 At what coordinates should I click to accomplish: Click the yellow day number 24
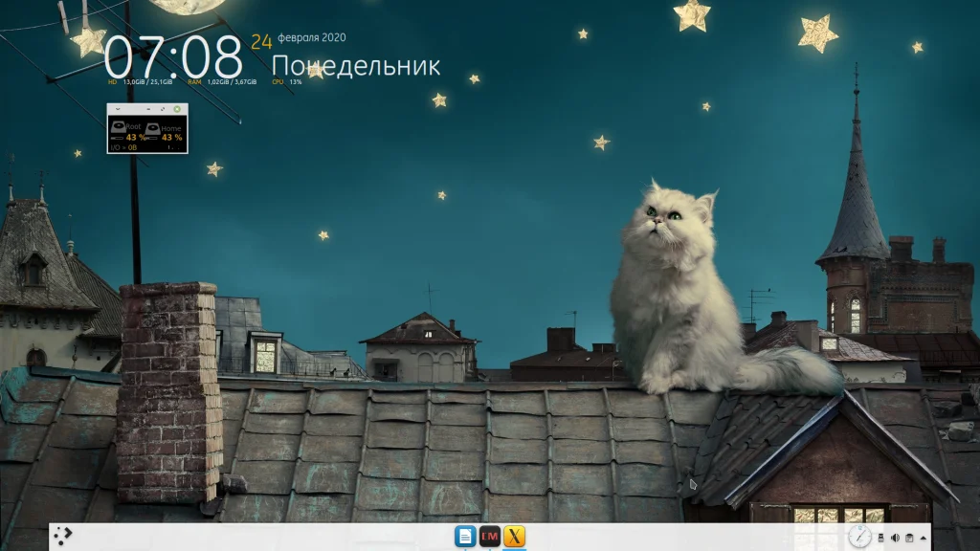[x=261, y=41]
